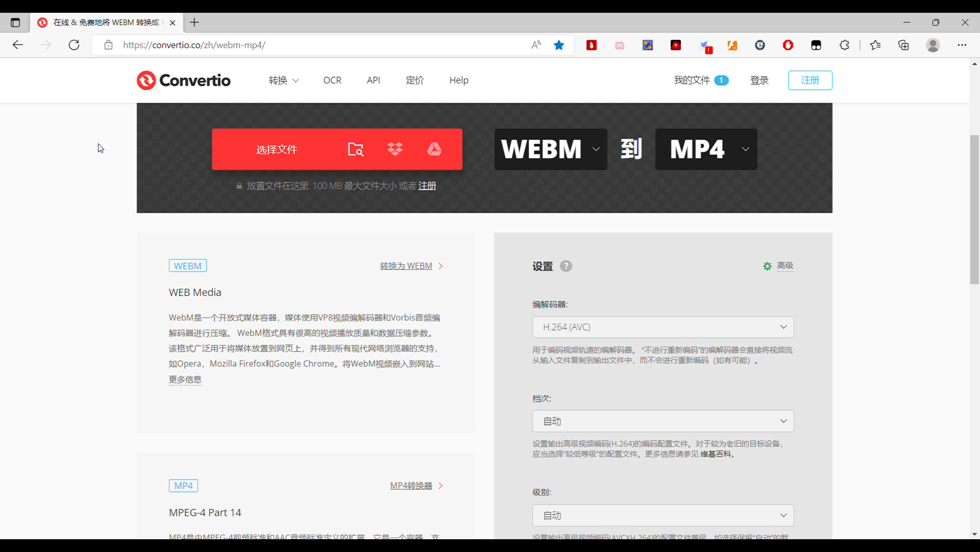The image size is (980, 552).
Task: Click the Convertio logo
Action: 183,80
